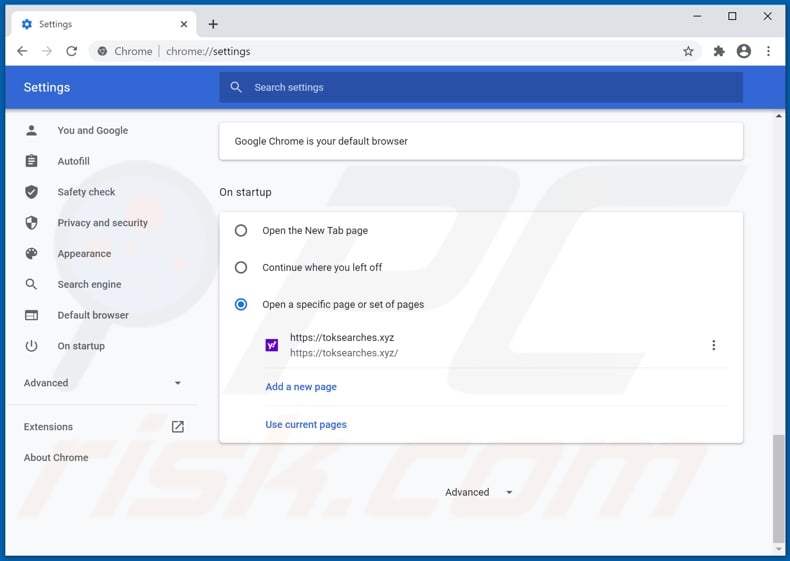
Task: Go to Safety check section
Action: pos(86,192)
